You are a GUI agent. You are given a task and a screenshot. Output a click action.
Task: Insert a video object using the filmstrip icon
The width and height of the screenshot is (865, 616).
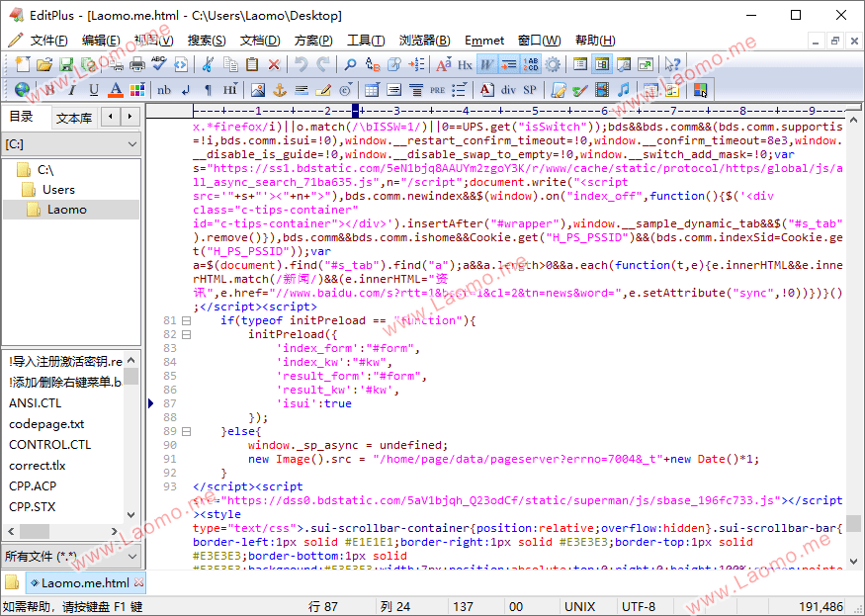point(602,89)
